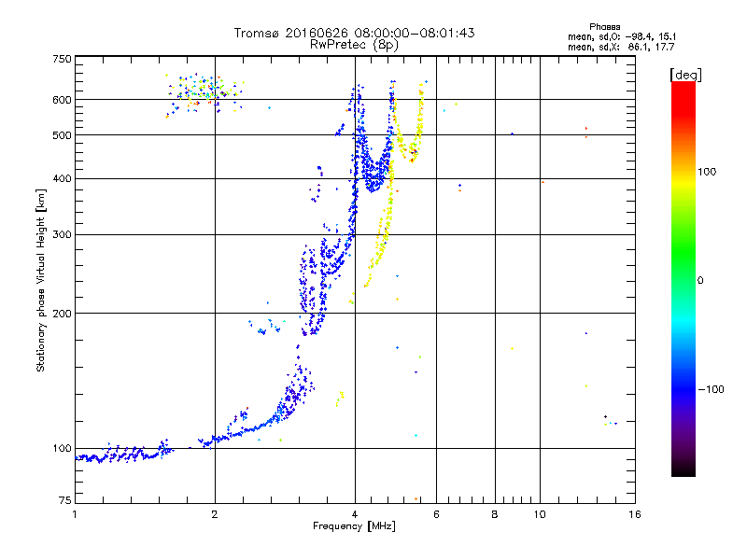747x560 pixels.
Task: Click the x-axis tick label '6'
Action: pyautogui.click(x=436, y=514)
